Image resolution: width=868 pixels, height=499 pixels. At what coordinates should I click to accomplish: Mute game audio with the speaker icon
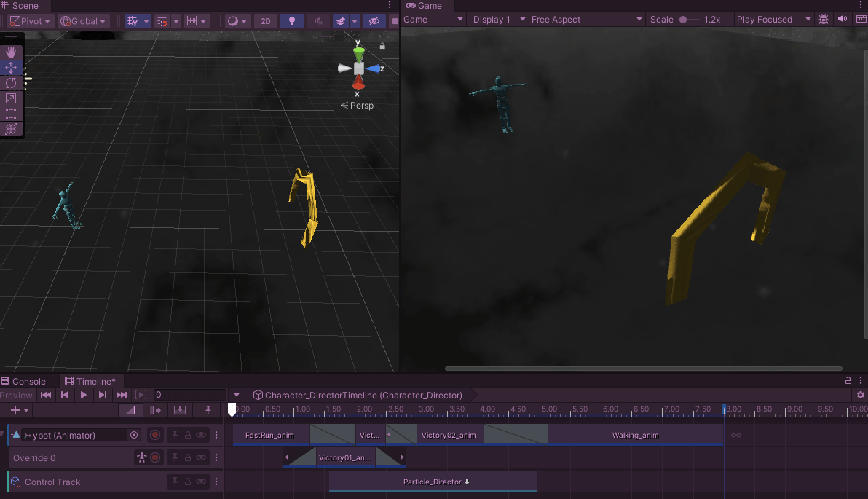click(842, 19)
